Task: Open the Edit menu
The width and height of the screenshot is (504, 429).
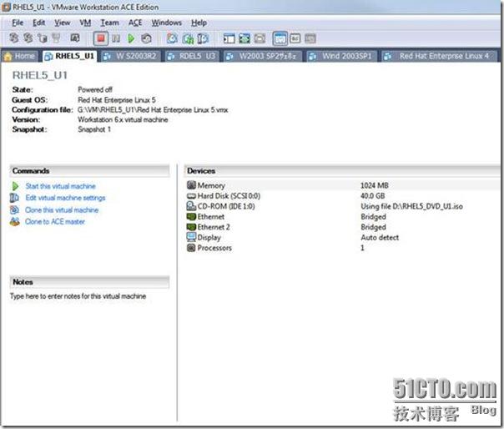Action: pos(38,23)
